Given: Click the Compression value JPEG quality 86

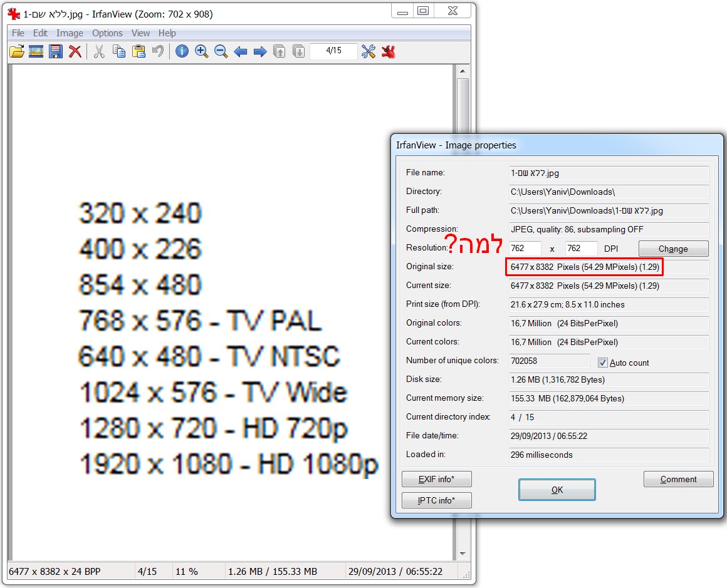Looking at the screenshot, I should [609, 229].
